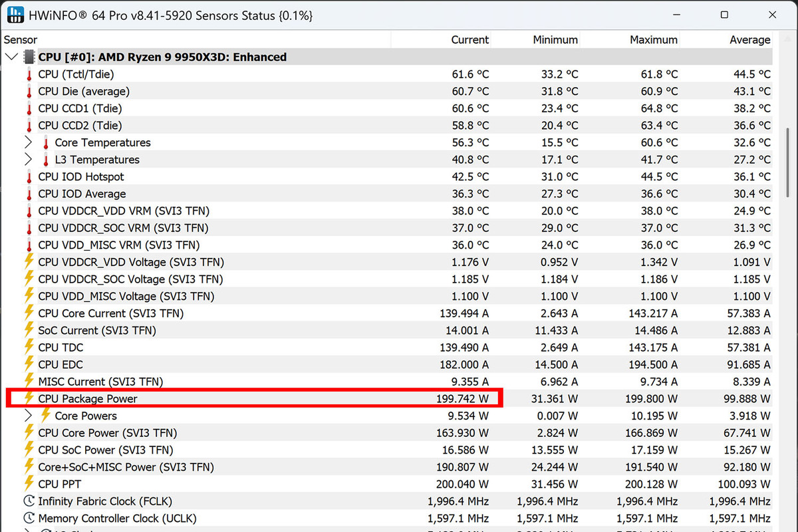Click clock icon next to Memory Controller Clock
This screenshot has height=532, width=798.
click(x=29, y=519)
